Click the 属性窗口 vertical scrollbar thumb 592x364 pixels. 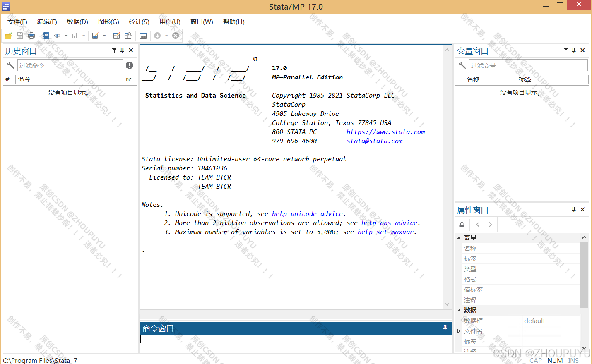[x=584, y=275]
